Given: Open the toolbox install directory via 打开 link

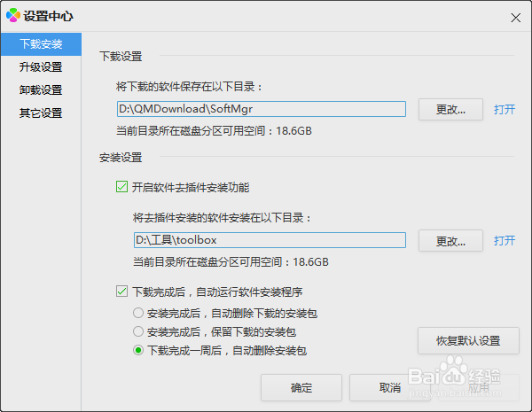Looking at the screenshot, I should [x=505, y=241].
